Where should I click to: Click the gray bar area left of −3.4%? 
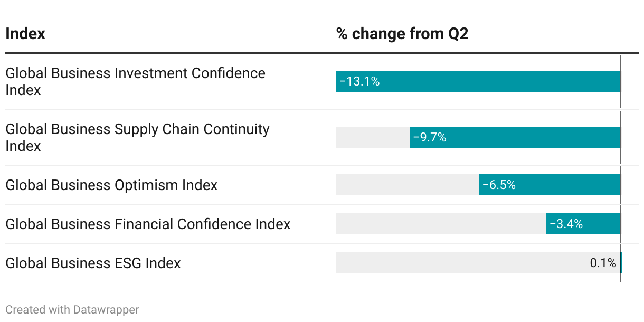click(x=440, y=224)
